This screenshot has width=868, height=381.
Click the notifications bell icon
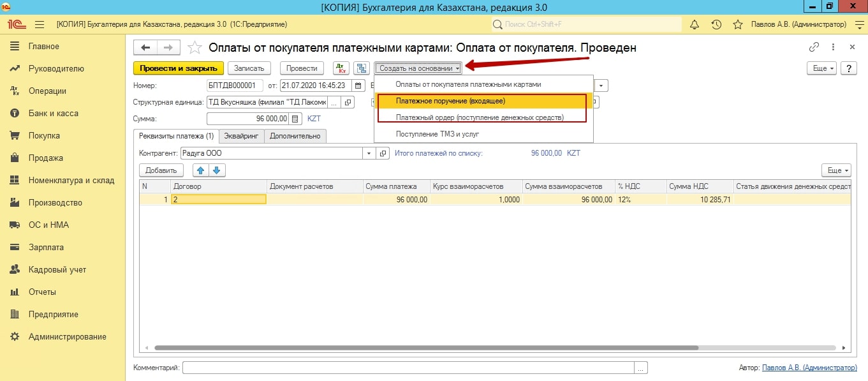695,25
